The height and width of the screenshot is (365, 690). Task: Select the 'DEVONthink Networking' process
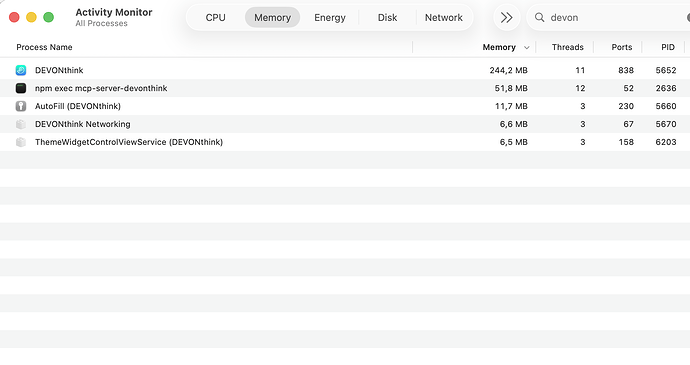click(83, 124)
